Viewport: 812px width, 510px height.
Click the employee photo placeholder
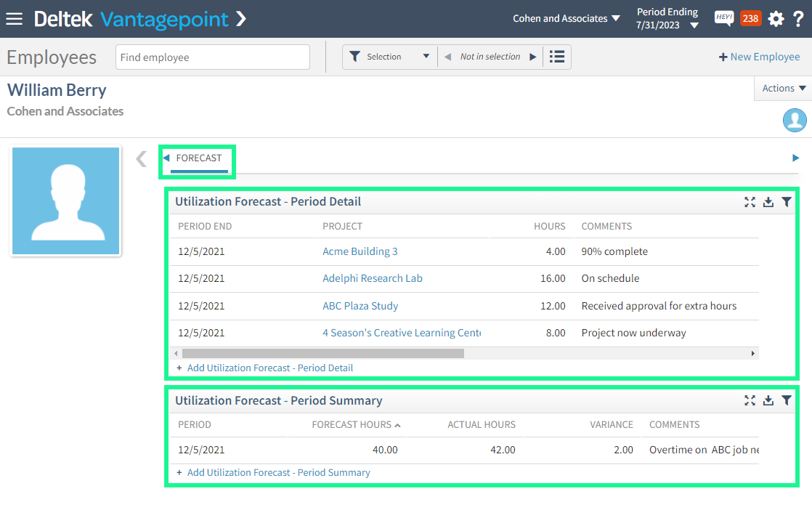coord(66,201)
